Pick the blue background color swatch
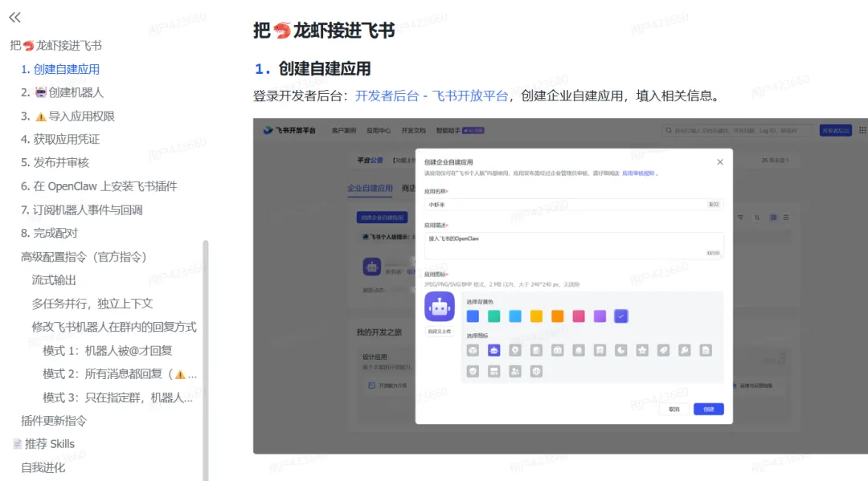868x481 pixels. [473, 316]
